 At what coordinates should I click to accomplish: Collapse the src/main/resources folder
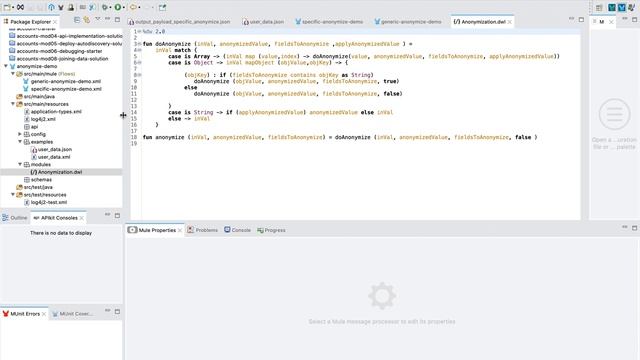13,104
